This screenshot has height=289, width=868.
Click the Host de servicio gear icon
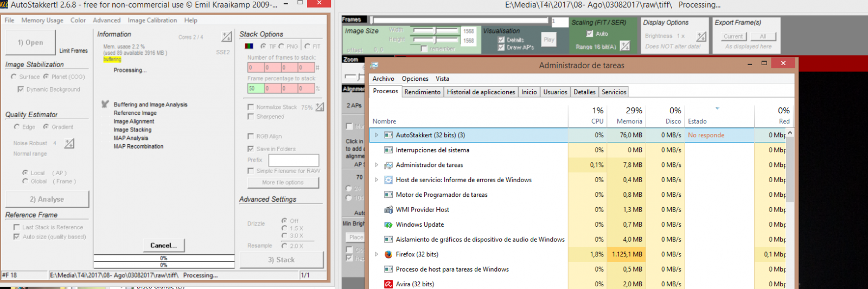[x=388, y=180]
